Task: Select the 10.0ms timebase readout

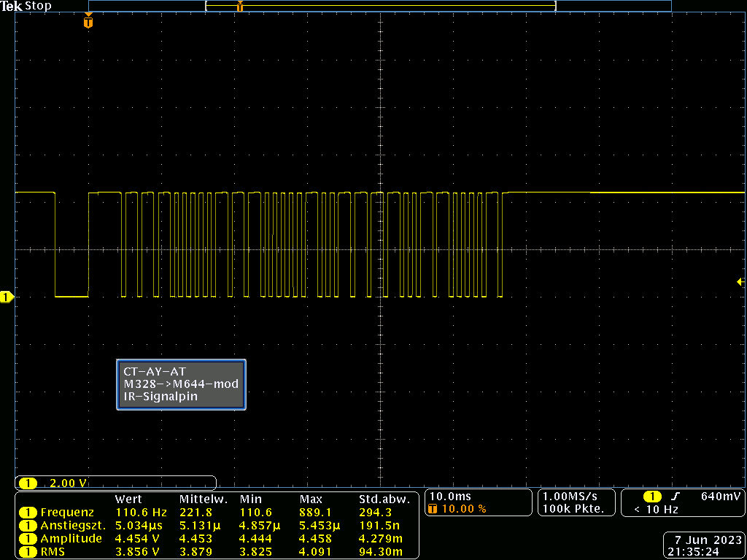Action: click(449, 496)
